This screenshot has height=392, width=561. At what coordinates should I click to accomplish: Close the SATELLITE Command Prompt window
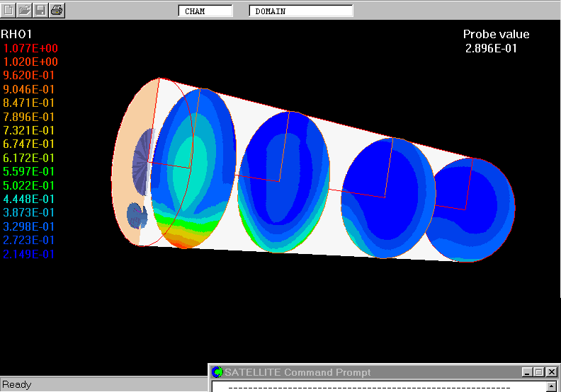[x=551, y=372]
